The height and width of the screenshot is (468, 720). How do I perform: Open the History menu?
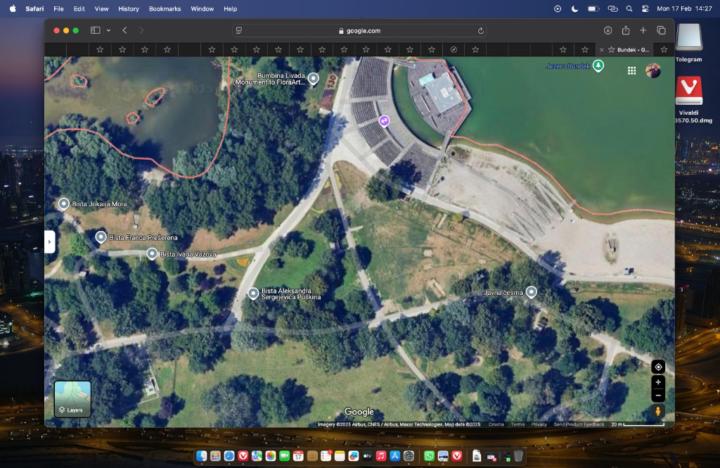(x=129, y=8)
